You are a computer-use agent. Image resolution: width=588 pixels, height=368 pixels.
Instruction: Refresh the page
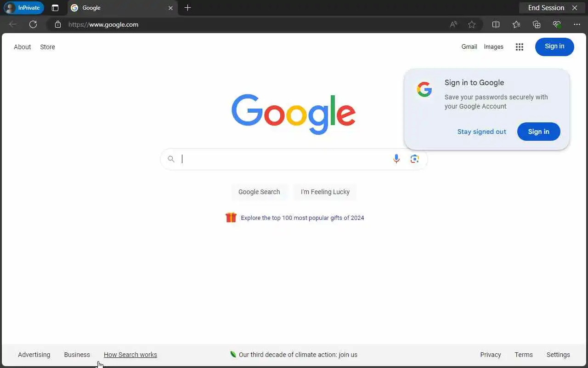[33, 24]
